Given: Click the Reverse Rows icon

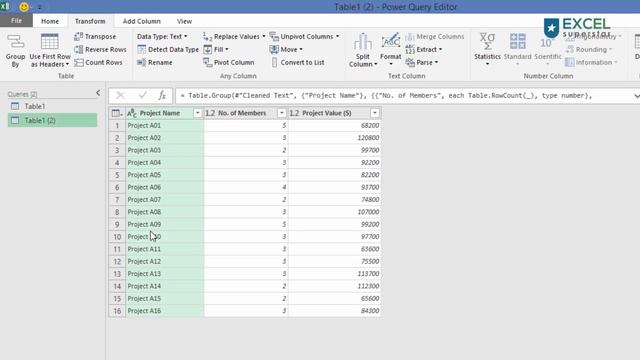Looking at the screenshot, I should pyautogui.click(x=78, y=49).
